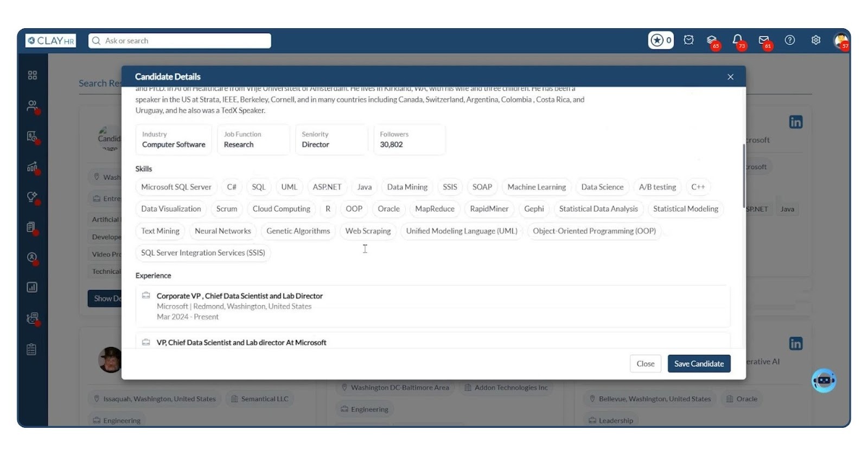Click the Neural Networks skill tag
Screen dimensions: 868x456
tap(223, 231)
